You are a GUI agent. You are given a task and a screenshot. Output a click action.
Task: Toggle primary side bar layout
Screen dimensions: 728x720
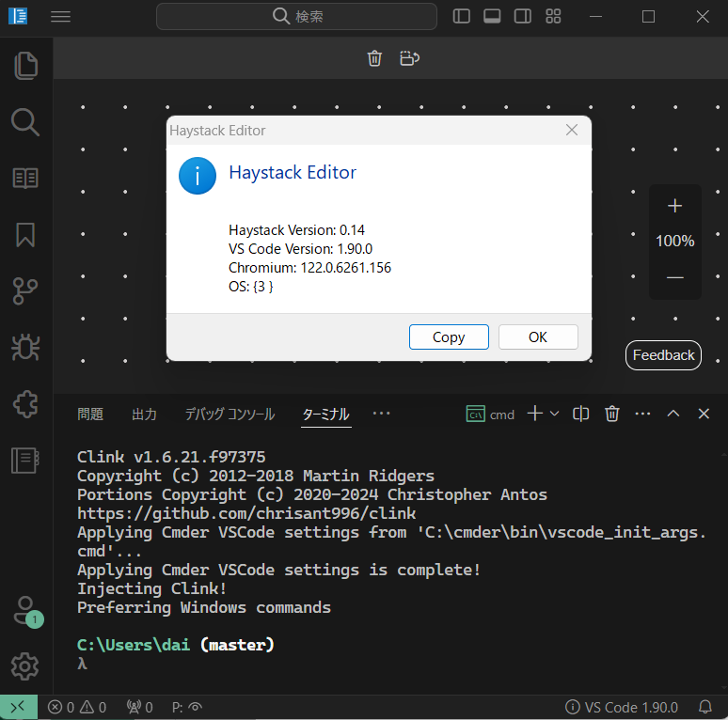click(462, 16)
